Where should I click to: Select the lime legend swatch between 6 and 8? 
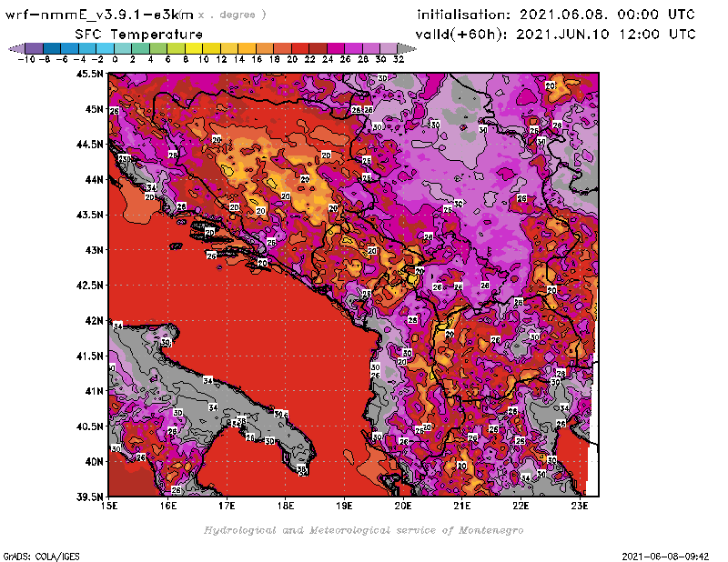coord(176,48)
